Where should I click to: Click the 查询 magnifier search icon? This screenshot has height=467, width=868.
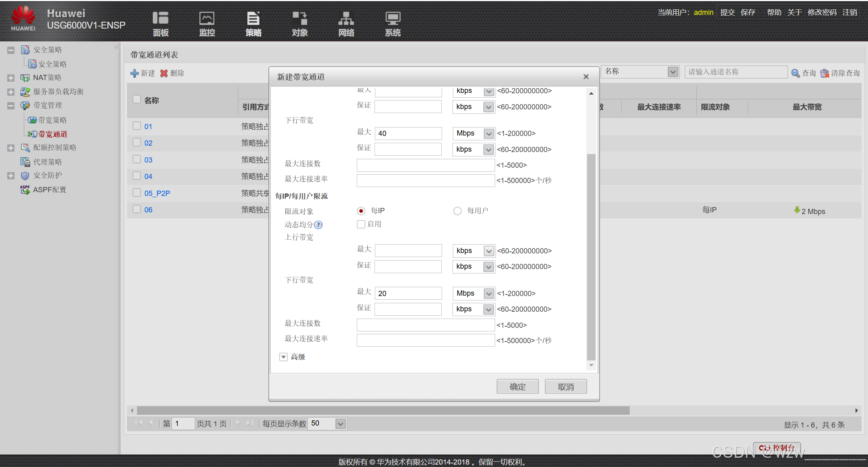(795, 73)
